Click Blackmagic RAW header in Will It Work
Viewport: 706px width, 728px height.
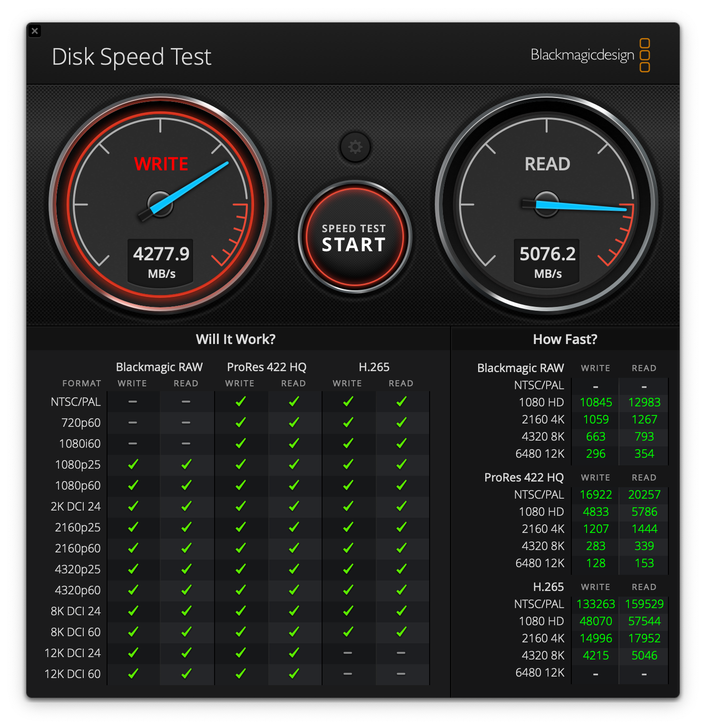click(159, 367)
